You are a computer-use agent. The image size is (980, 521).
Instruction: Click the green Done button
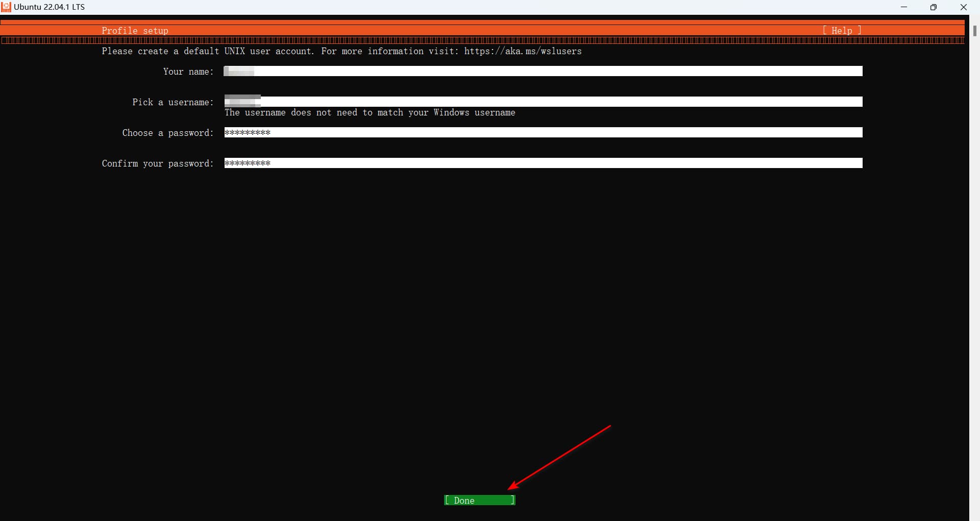pos(479,500)
